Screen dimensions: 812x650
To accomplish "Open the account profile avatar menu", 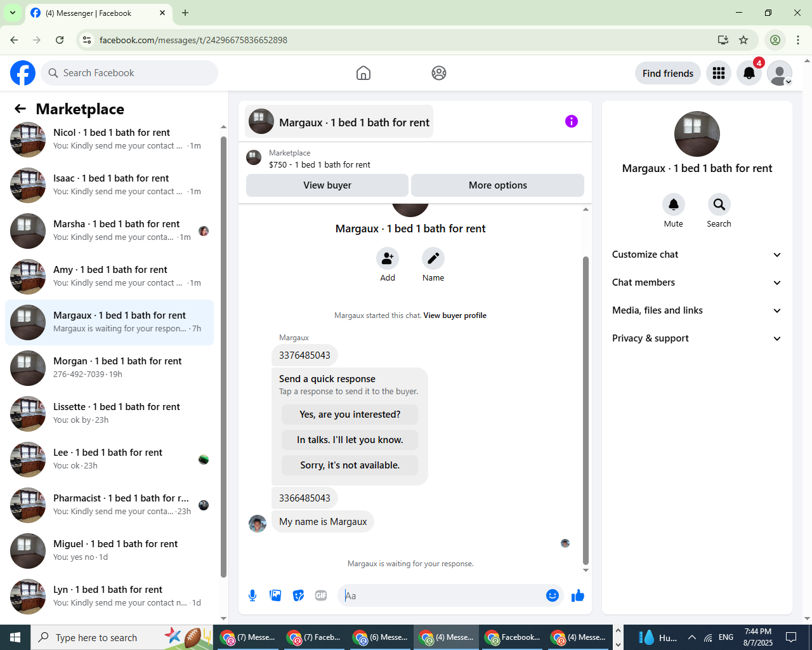I will click(x=780, y=73).
